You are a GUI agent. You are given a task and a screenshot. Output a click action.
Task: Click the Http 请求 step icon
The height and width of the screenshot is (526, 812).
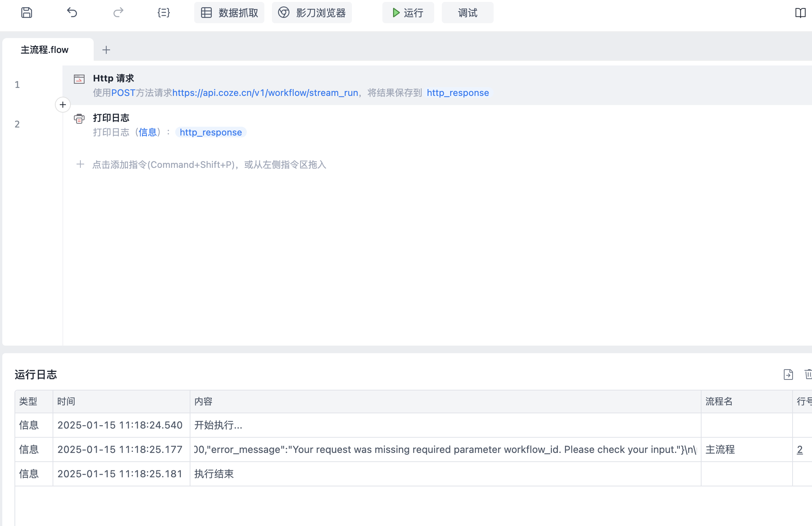point(79,79)
